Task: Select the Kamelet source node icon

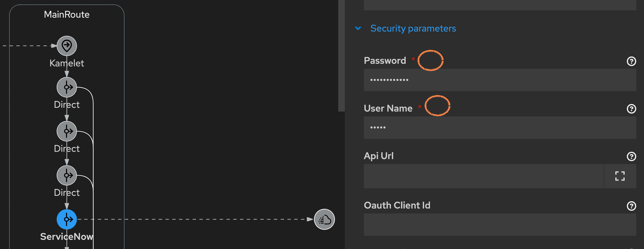Action: coord(67,46)
